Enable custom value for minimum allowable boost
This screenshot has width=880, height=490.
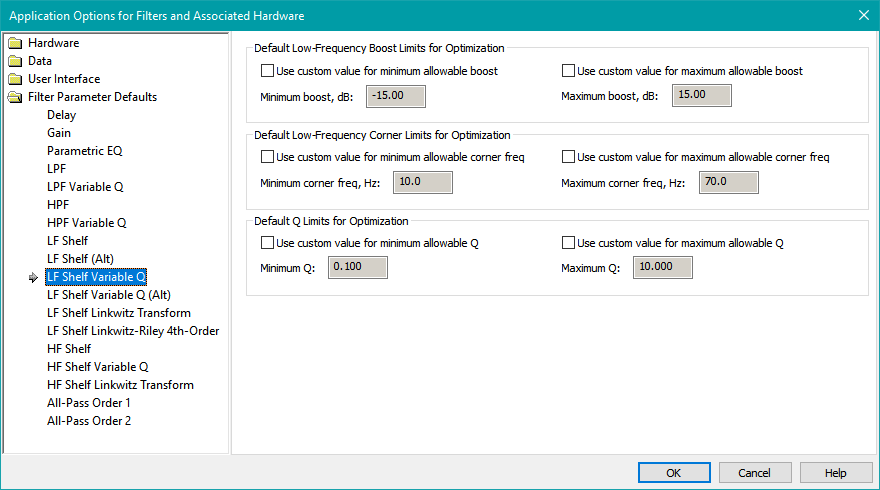pyautogui.click(x=268, y=71)
